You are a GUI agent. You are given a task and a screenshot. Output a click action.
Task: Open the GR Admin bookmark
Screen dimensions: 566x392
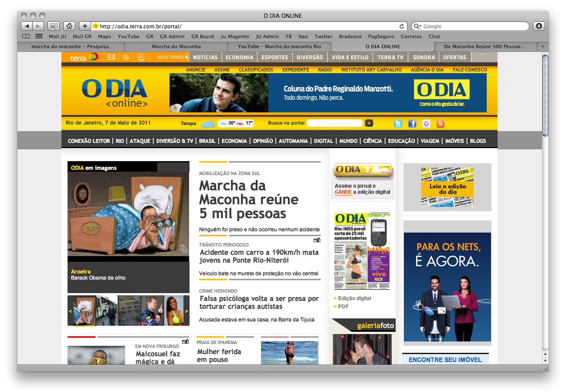(172, 37)
